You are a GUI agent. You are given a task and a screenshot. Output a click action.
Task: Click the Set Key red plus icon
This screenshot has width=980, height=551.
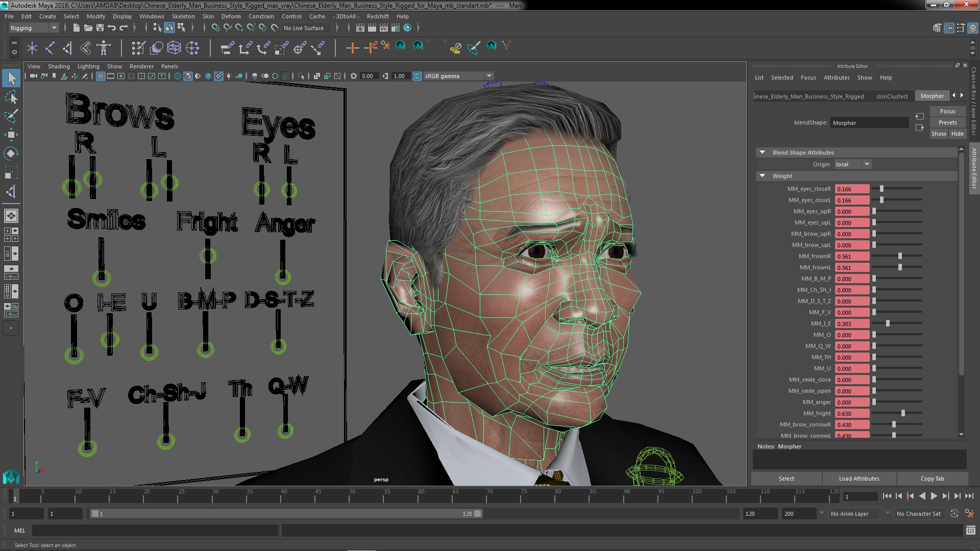pyautogui.click(x=352, y=48)
